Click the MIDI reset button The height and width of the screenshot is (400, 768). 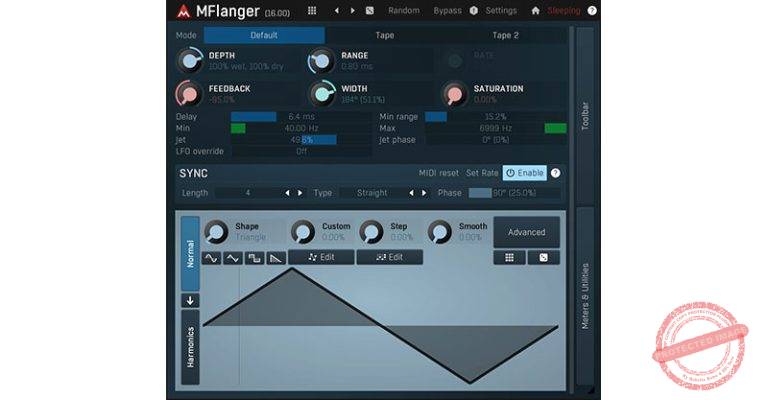coord(438,173)
